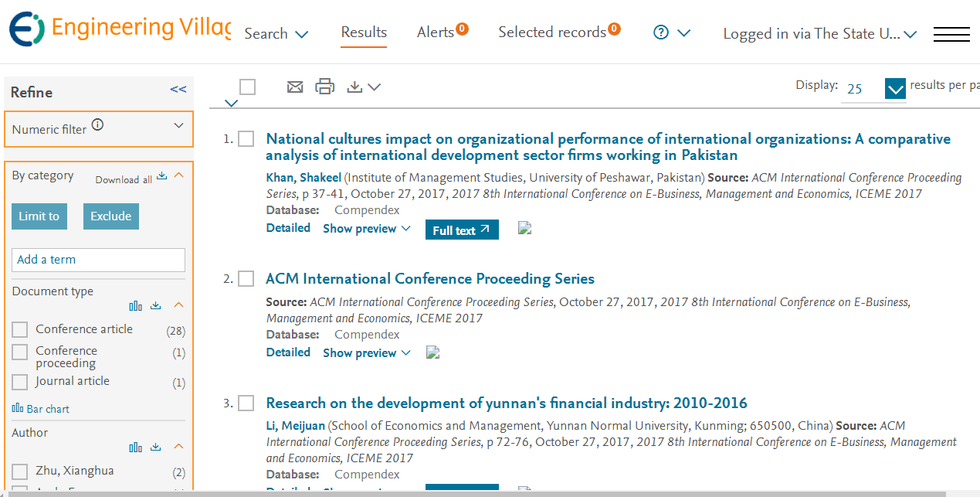
Task: Expand Show preview for result 2
Action: point(367,353)
